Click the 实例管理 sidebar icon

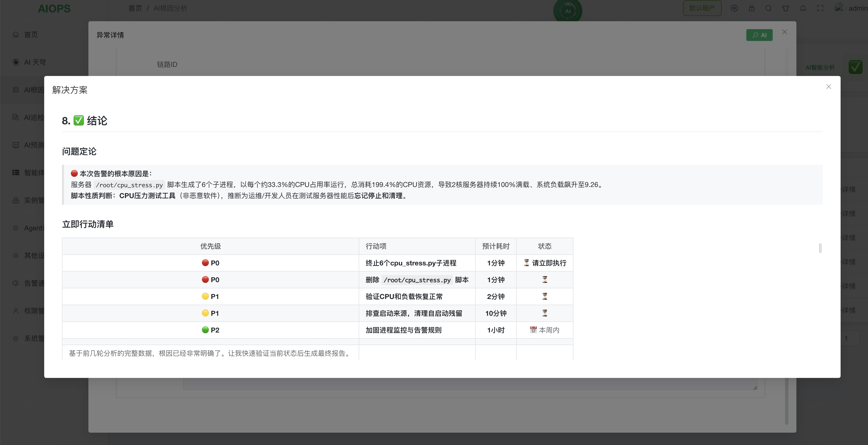[x=16, y=200]
